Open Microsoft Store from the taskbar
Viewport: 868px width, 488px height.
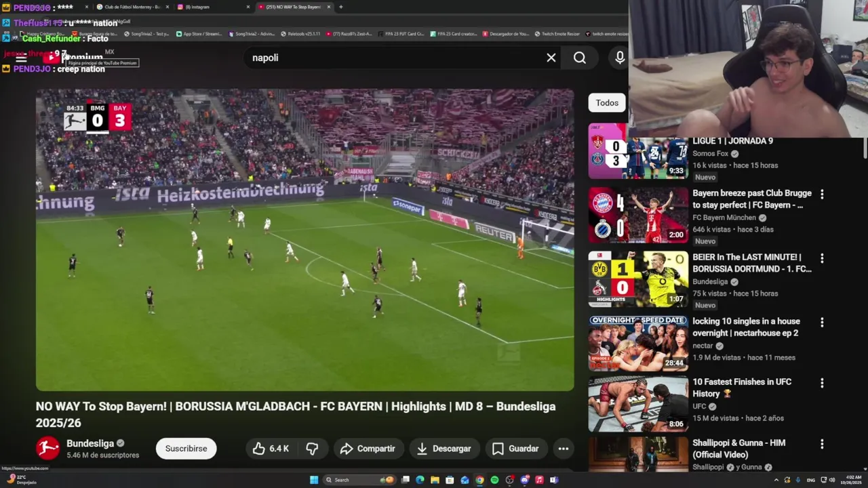[450, 480]
